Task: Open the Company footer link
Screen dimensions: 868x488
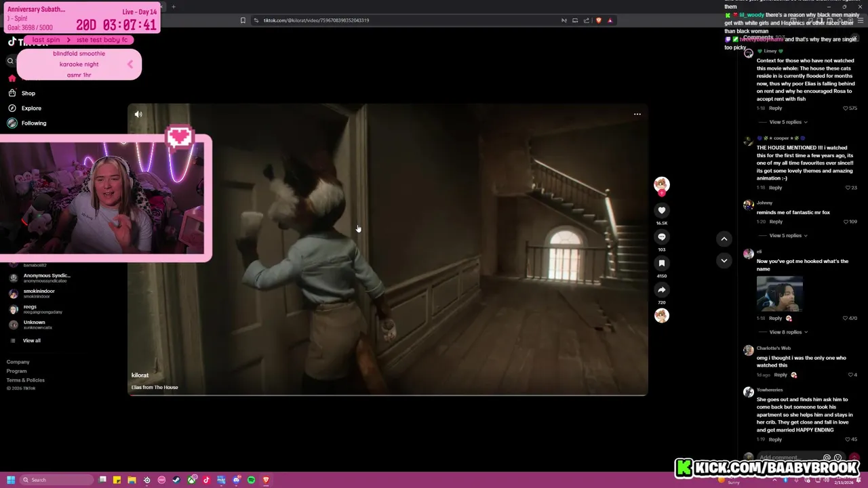Action: [x=18, y=362]
